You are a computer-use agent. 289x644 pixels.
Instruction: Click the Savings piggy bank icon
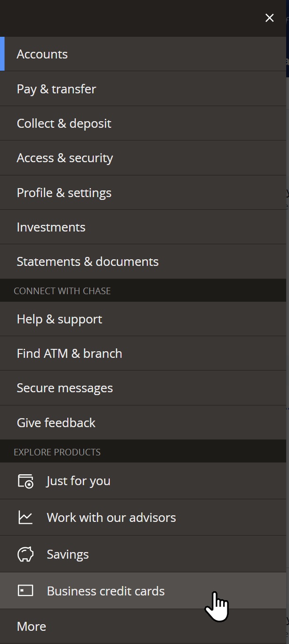(25, 554)
